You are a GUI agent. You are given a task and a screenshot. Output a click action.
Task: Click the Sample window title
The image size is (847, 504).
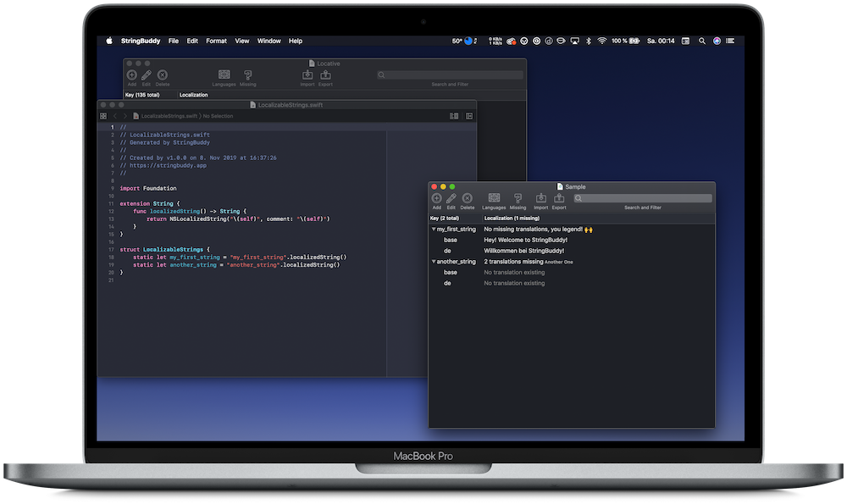pyautogui.click(x=575, y=187)
